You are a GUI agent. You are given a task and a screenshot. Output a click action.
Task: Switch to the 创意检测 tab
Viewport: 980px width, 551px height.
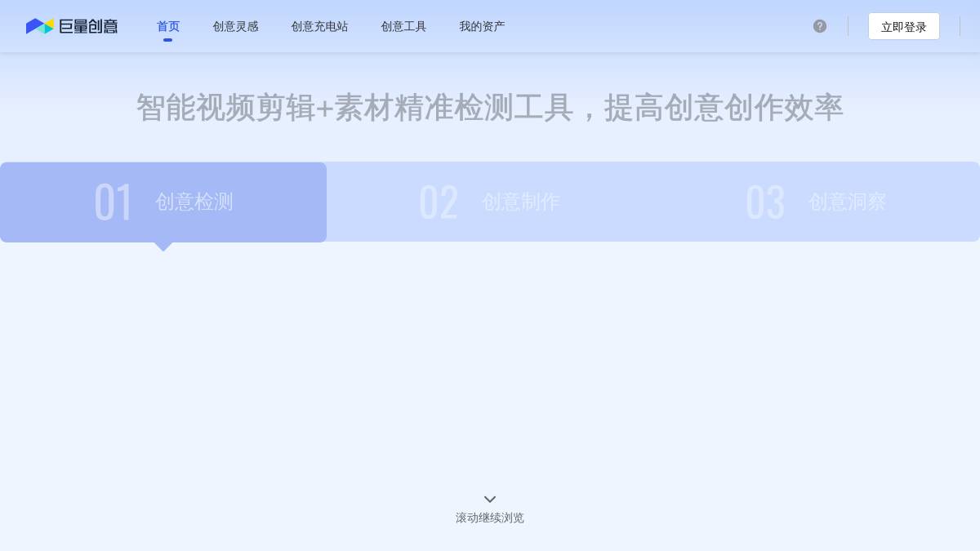[x=194, y=202]
